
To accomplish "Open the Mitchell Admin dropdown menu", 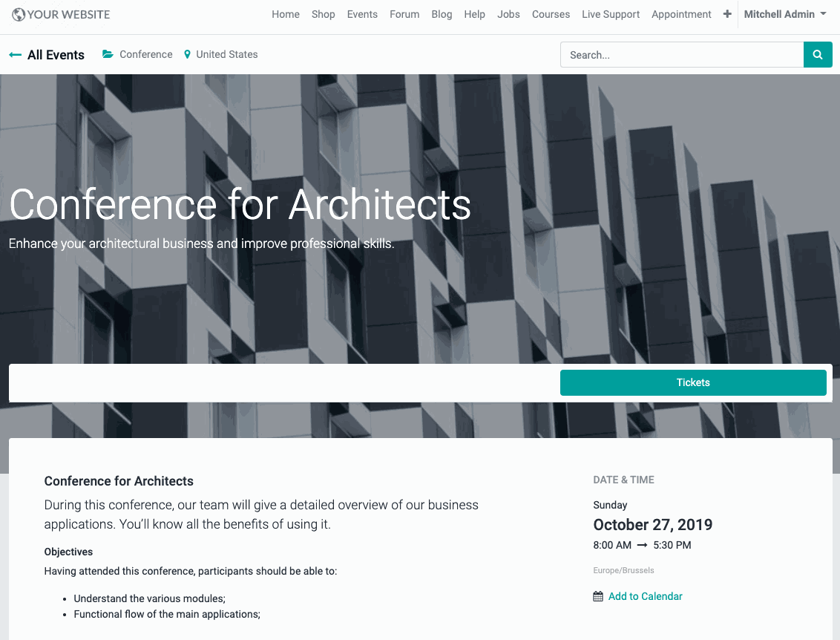I will point(785,14).
